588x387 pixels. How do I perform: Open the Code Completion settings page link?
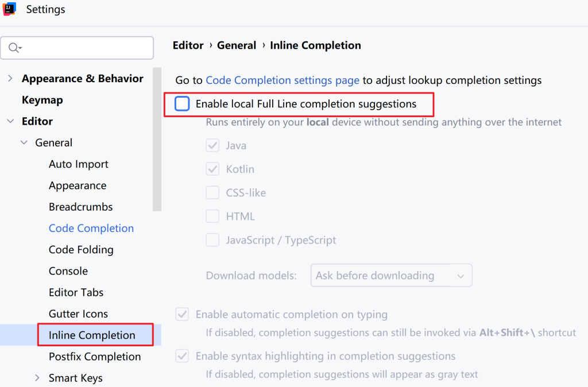click(283, 80)
